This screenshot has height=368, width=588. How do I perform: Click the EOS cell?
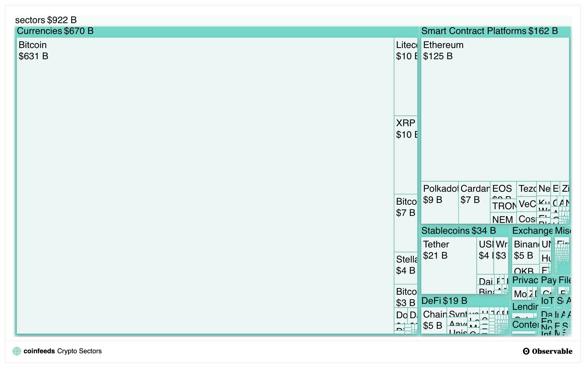pyautogui.click(x=503, y=190)
